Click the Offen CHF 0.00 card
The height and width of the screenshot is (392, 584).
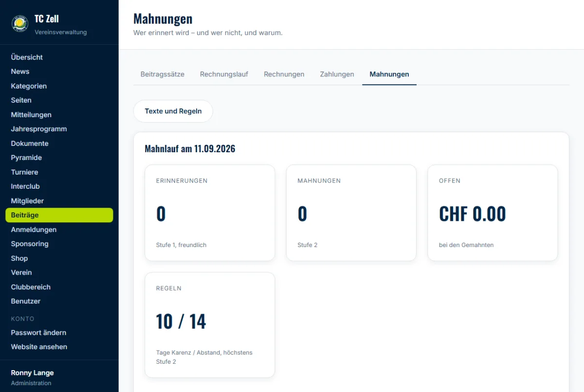493,213
